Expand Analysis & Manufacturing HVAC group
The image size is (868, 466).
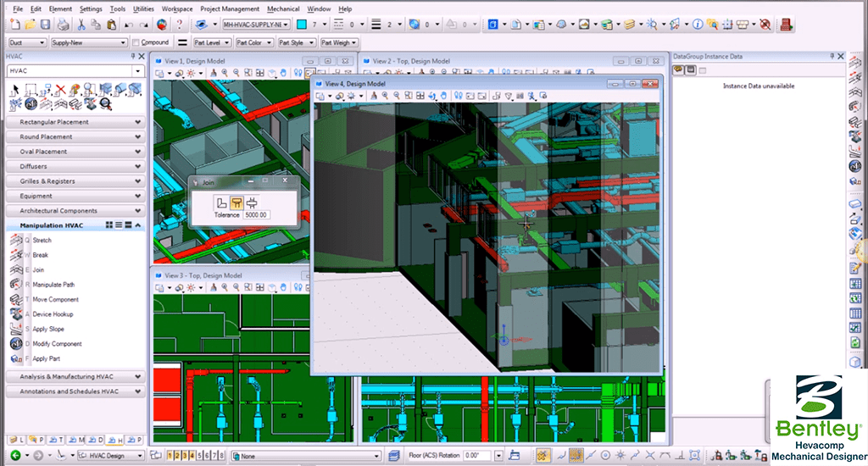[75, 376]
